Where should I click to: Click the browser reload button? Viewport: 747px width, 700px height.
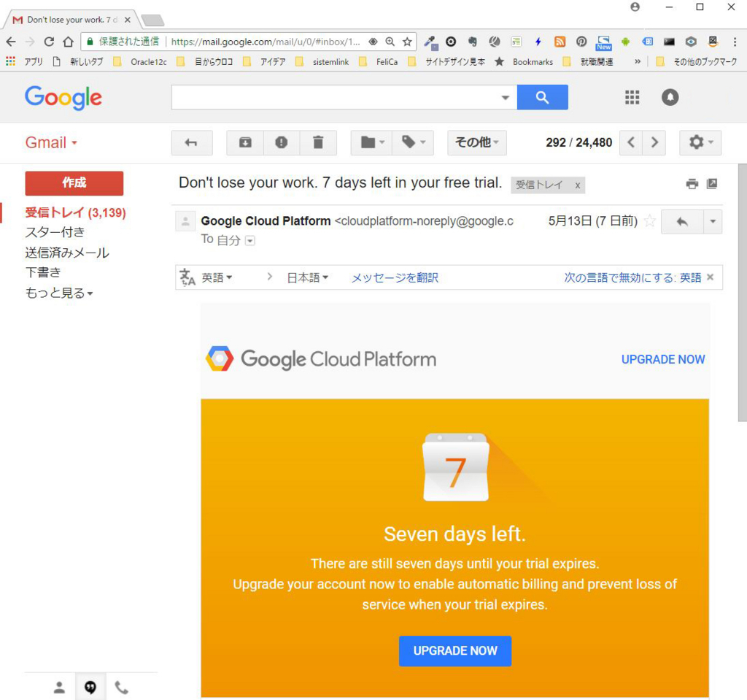click(x=49, y=42)
